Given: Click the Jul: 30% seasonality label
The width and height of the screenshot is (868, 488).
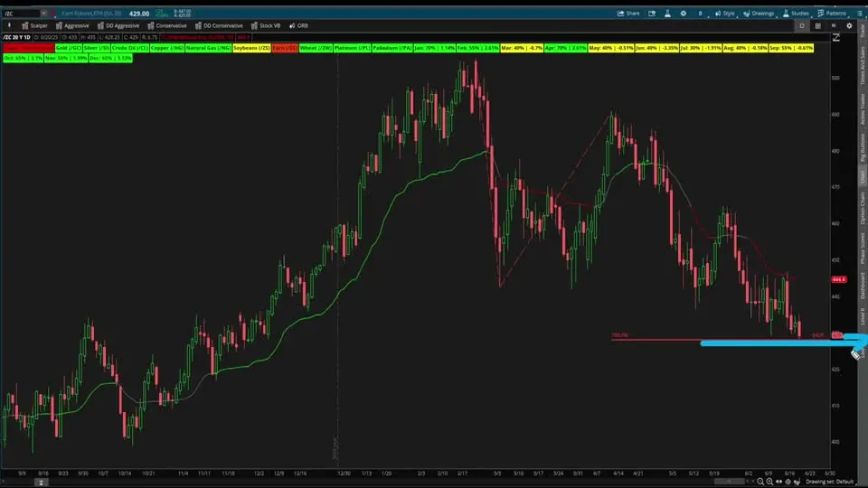Looking at the screenshot, I should coord(700,48).
